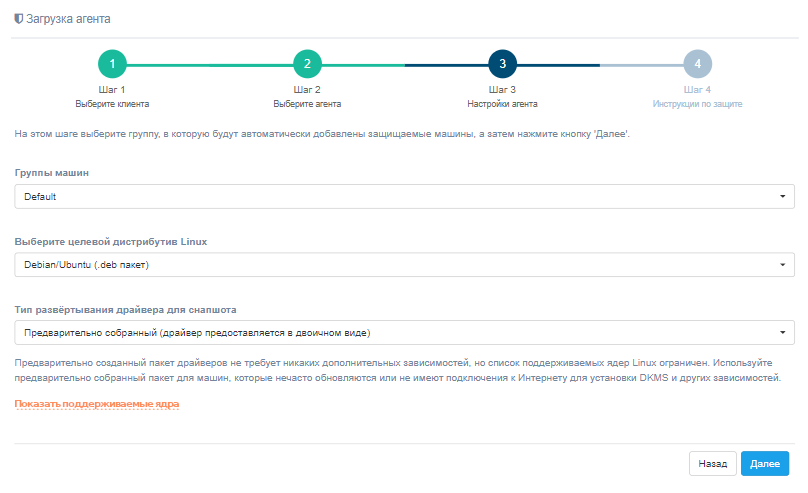Open the driver deployment type dropdown
The width and height of the screenshot is (808, 493).
click(x=404, y=332)
